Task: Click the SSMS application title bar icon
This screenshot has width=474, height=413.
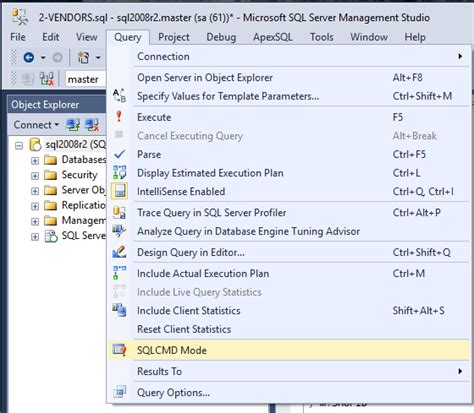Action: [20, 17]
